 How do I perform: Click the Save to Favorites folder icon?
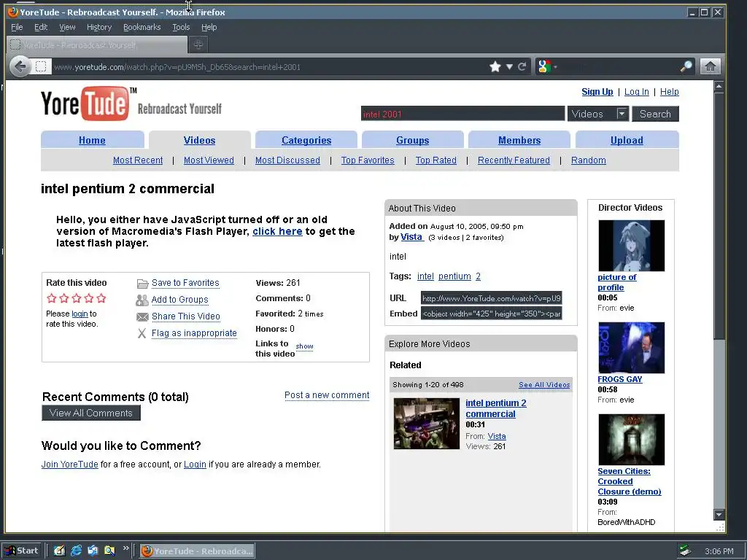coord(142,284)
